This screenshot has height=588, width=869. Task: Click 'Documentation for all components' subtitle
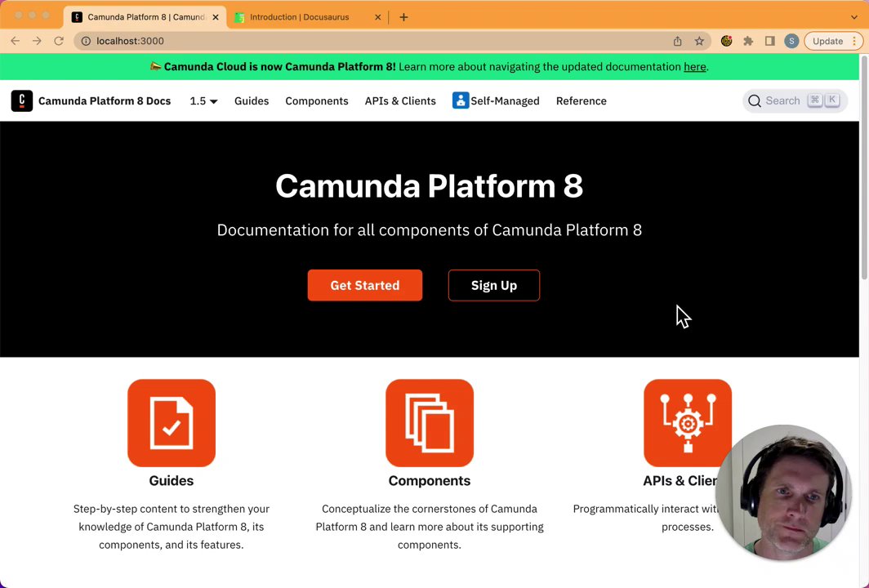pos(430,230)
